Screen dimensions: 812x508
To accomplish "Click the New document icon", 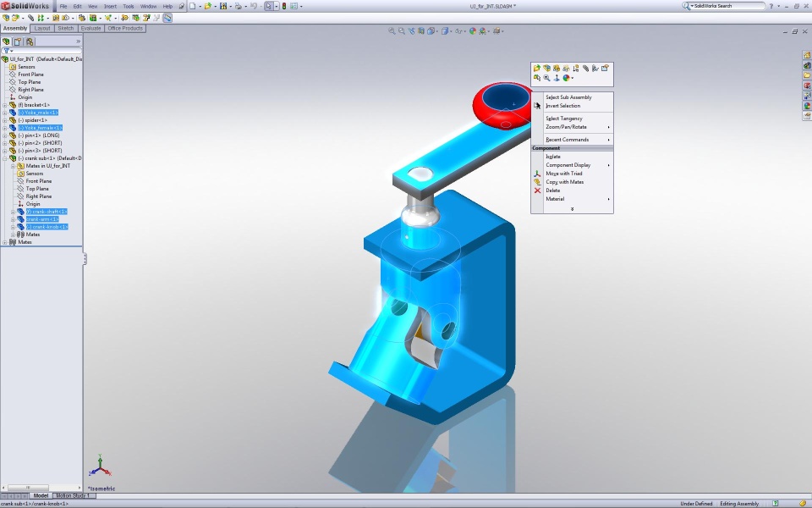I will click(192, 6).
